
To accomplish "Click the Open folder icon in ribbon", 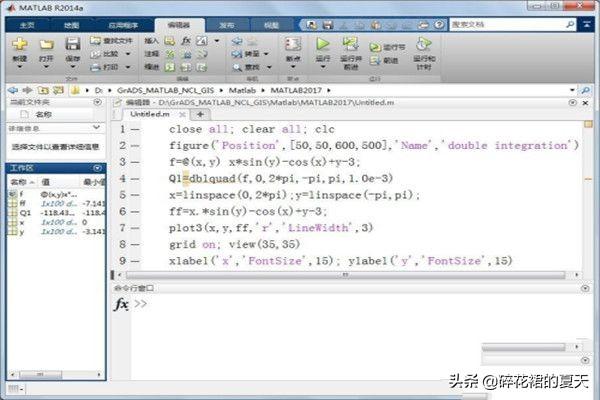I will [x=46, y=44].
